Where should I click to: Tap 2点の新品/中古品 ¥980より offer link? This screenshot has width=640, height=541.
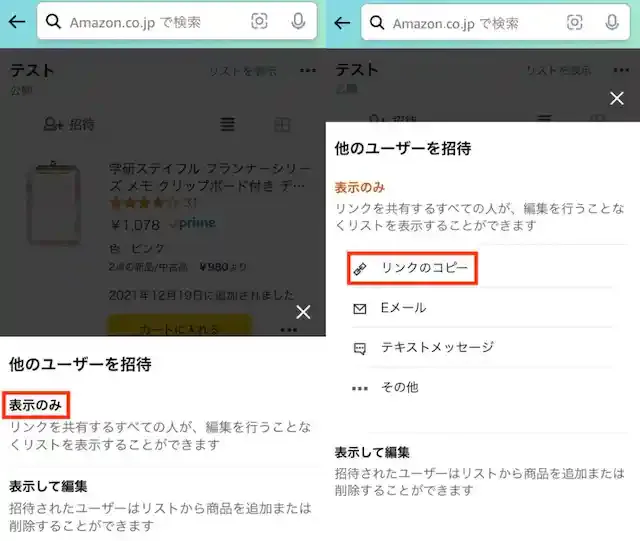178,267
